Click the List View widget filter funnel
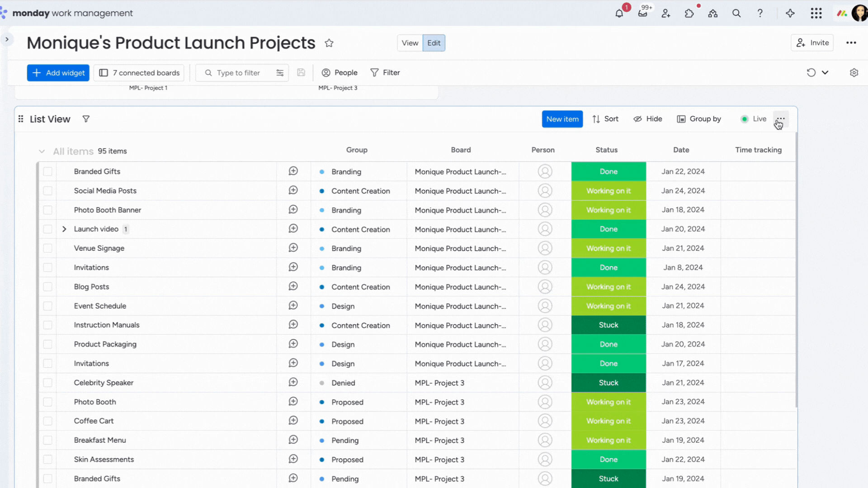Image resolution: width=868 pixels, height=488 pixels. click(86, 119)
